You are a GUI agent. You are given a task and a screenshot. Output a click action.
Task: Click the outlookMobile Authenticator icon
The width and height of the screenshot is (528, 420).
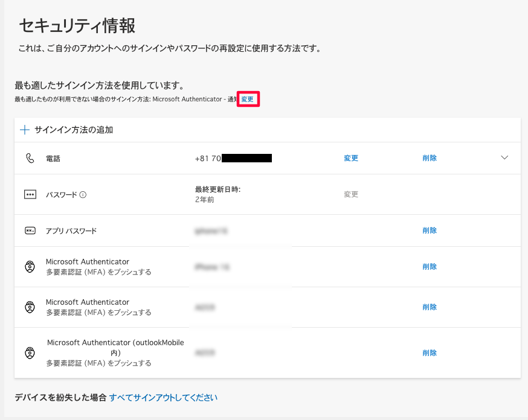[x=30, y=352]
